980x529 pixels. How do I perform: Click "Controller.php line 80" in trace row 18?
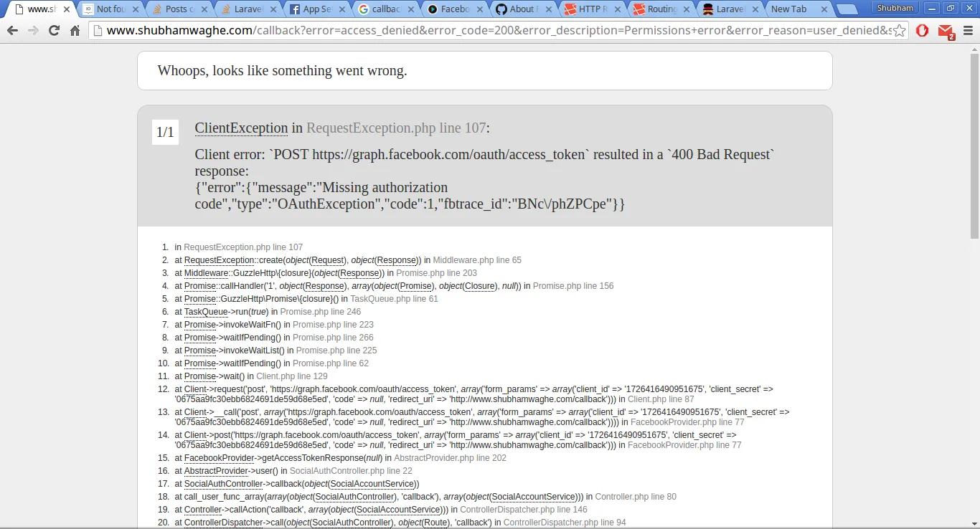tap(636, 497)
